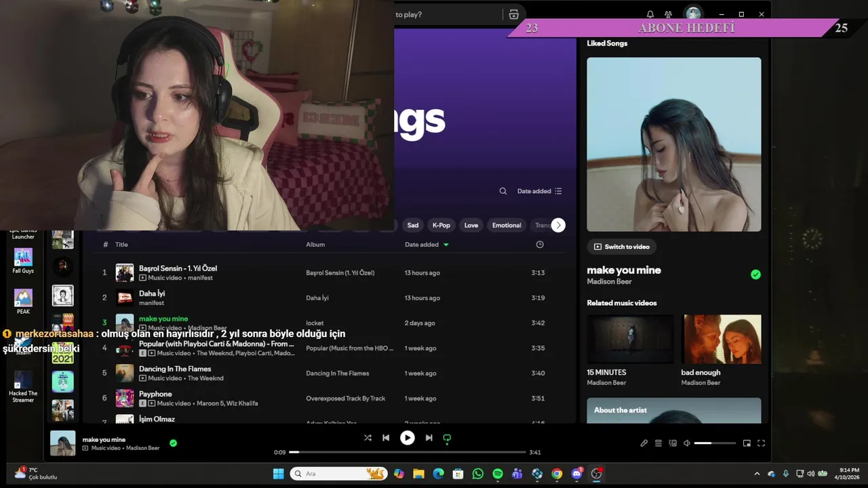Screen dimensions: 868x488
Task: Open the 2021 playlist in the library sidebar
Action: click(63, 353)
